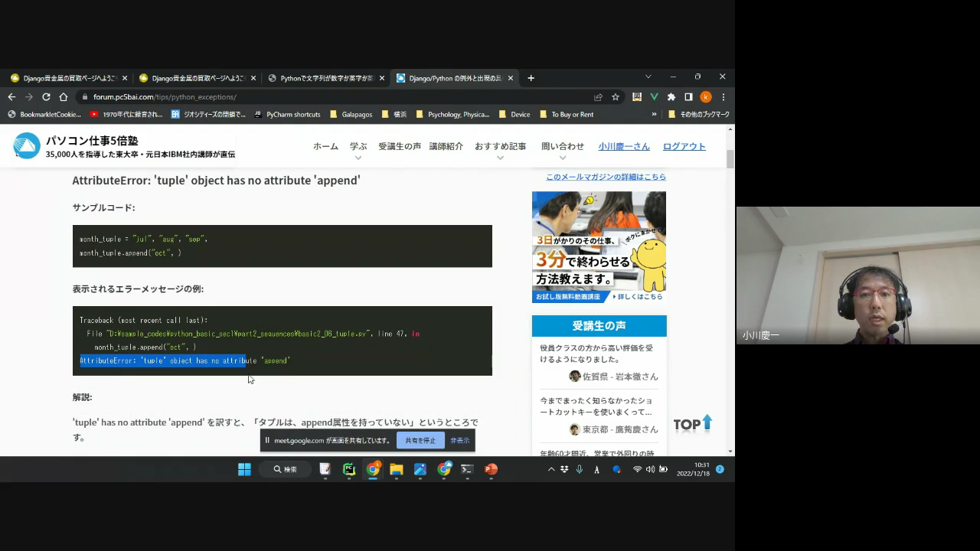
Task: Expand the おすすめ記事 navigation dropdown
Action: (500, 147)
